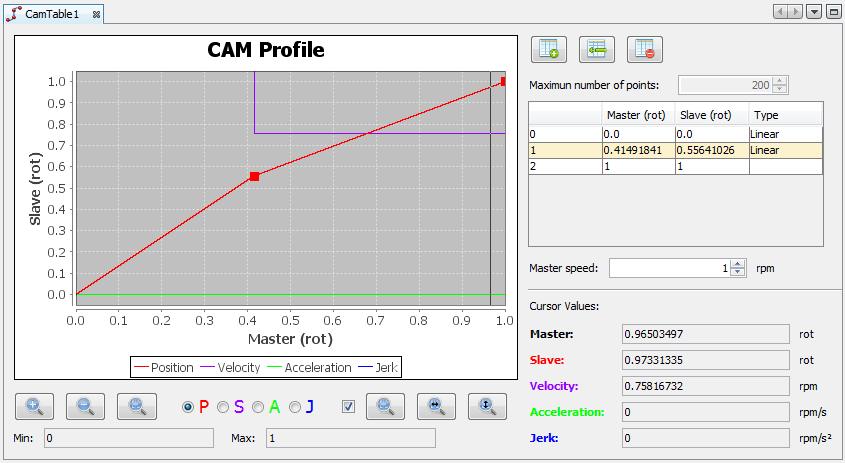The height and width of the screenshot is (463, 845).
Task: Maximize the editor panel
Action: (x=833, y=12)
